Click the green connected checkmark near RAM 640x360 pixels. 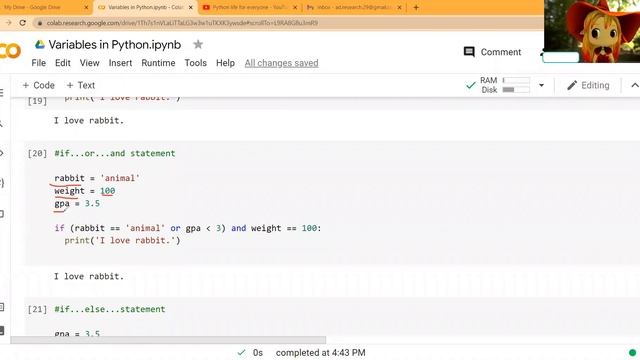(x=470, y=85)
